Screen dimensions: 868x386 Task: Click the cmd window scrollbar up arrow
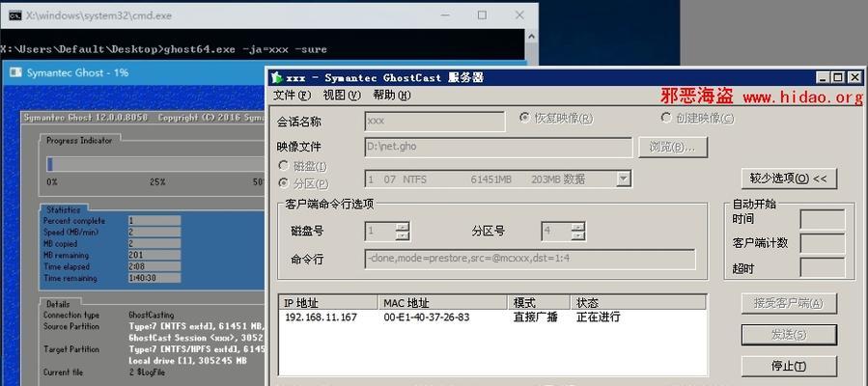click(x=531, y=36)
